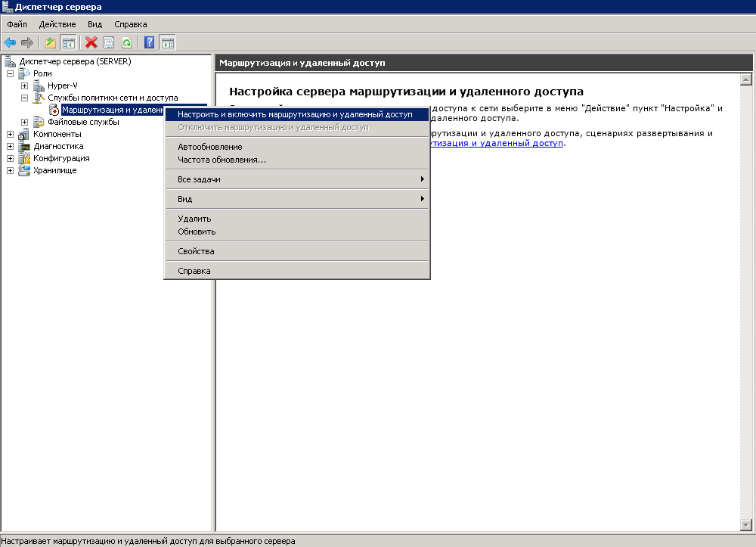Choose Удалить in context menu
Screen dimensions: 756x547
pyautogui.click(x=297, y=219)
